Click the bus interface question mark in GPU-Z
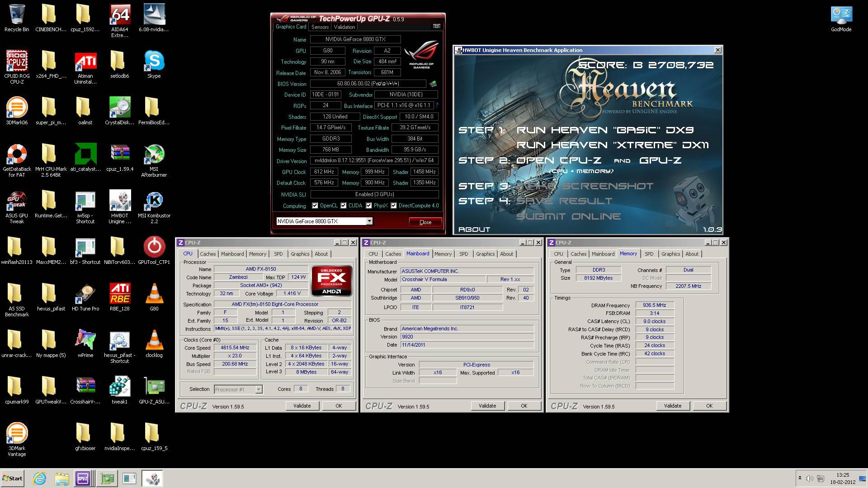 coord(437,105)
